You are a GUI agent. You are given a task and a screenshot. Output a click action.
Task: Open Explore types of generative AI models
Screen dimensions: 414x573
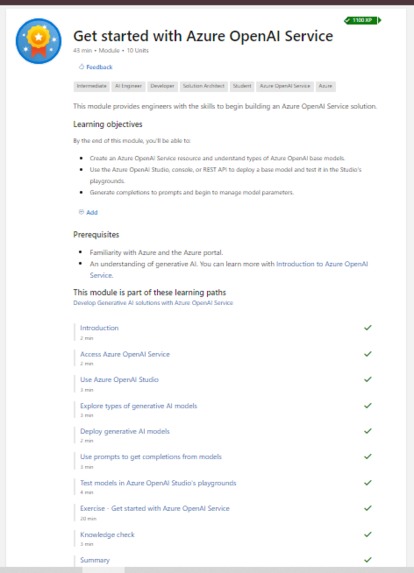tap(138, 406)
